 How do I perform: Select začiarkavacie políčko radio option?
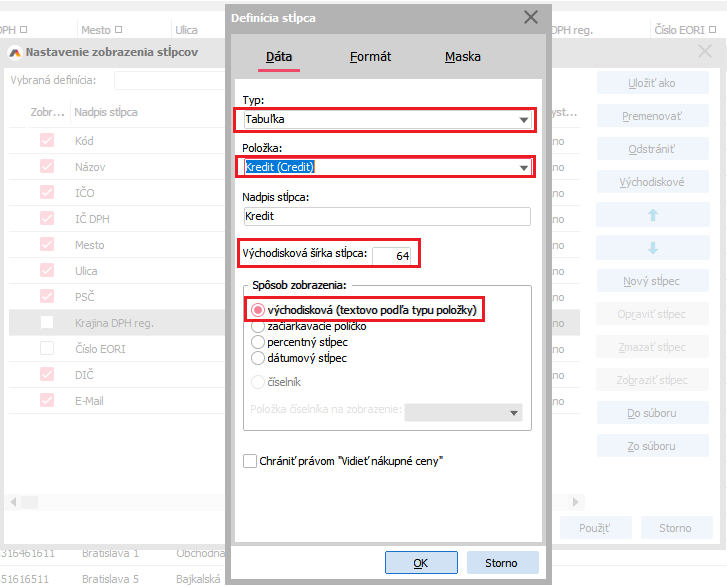[258, 326]
